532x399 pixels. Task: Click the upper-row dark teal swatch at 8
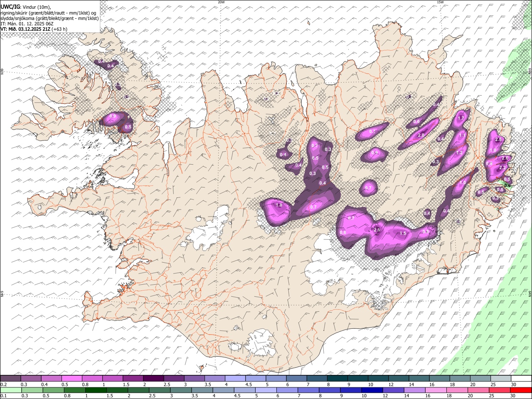point(337,378)
